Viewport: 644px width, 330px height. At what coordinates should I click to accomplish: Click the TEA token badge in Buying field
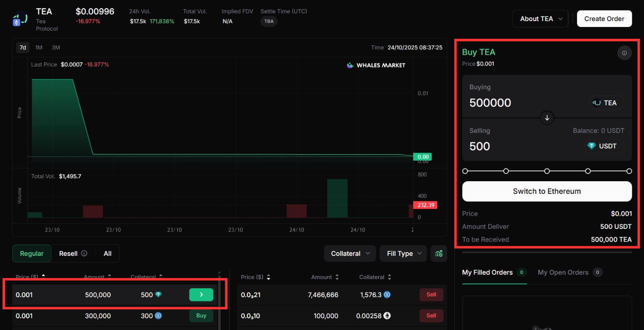606,103
